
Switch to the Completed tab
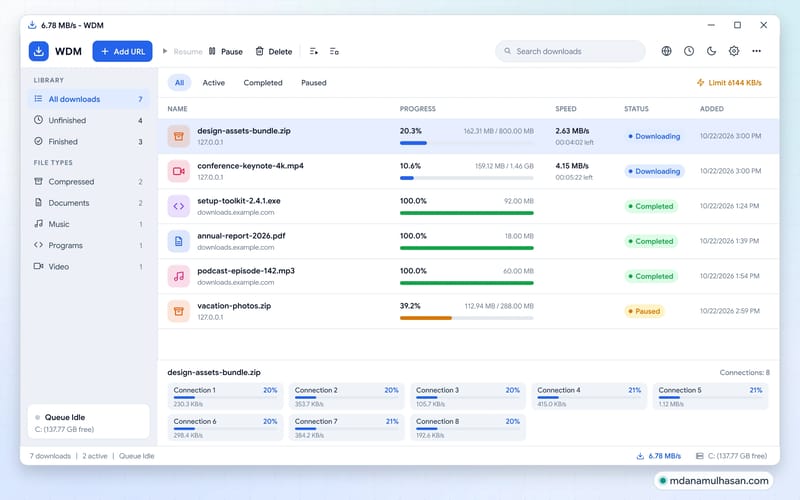(x=263, y=83)
